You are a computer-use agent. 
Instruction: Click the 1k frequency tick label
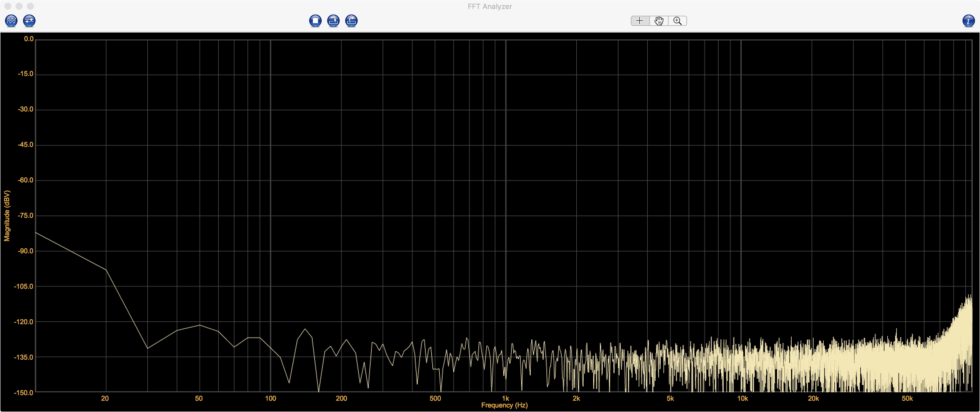click(505, 398)
